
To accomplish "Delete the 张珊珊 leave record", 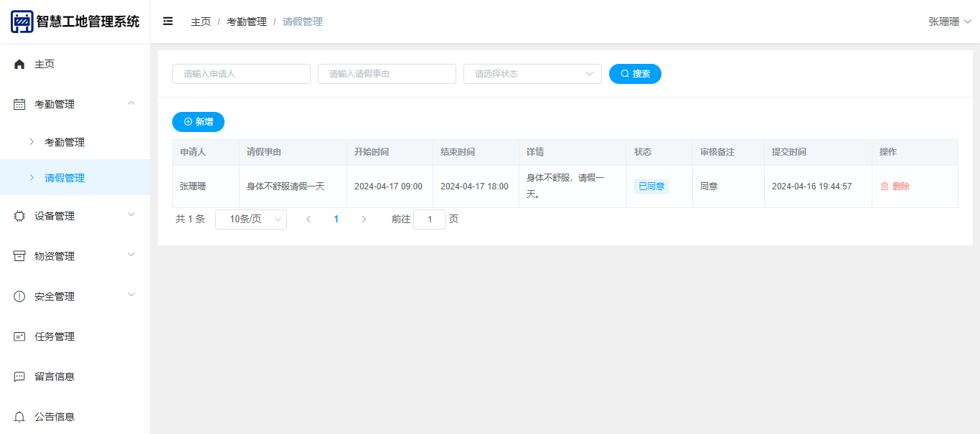I will pos(895,187).
